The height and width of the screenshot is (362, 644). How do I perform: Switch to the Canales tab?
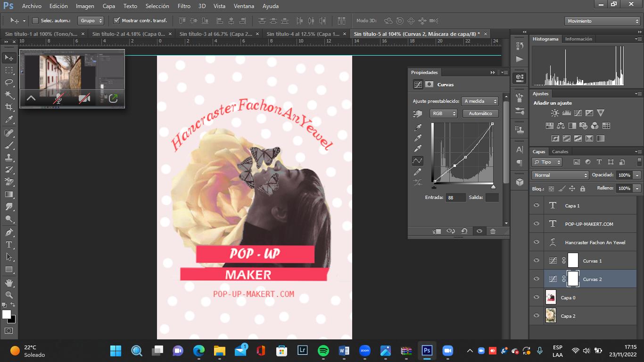point(560,152)
